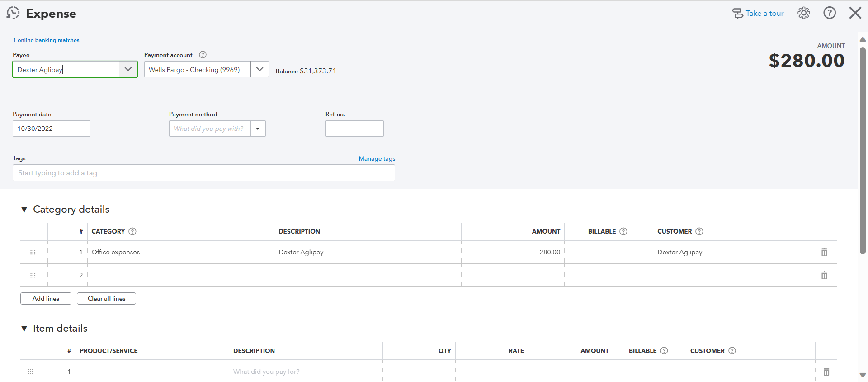Open Payment account dropdown list
This screenshot has height=382, width=868.
(x=259, y=69)
